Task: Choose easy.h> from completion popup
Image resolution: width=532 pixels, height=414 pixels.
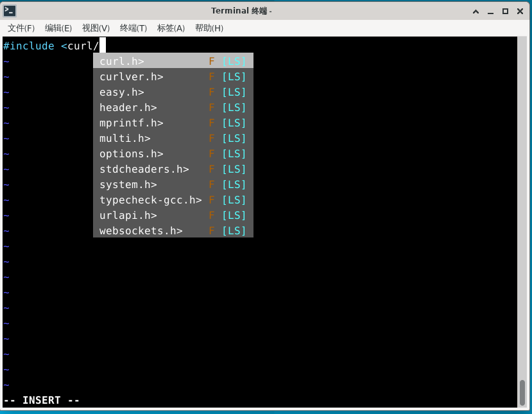Action: coord(173,92)
